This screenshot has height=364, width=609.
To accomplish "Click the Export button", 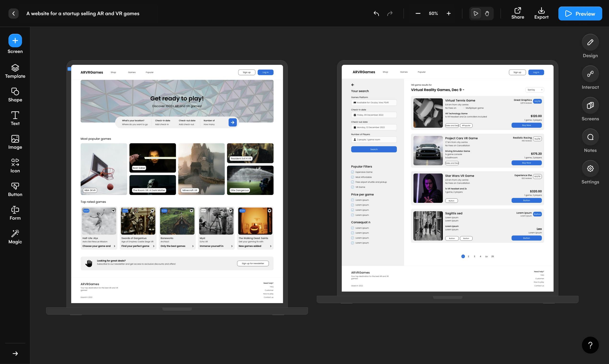I will tap(541, 13).
